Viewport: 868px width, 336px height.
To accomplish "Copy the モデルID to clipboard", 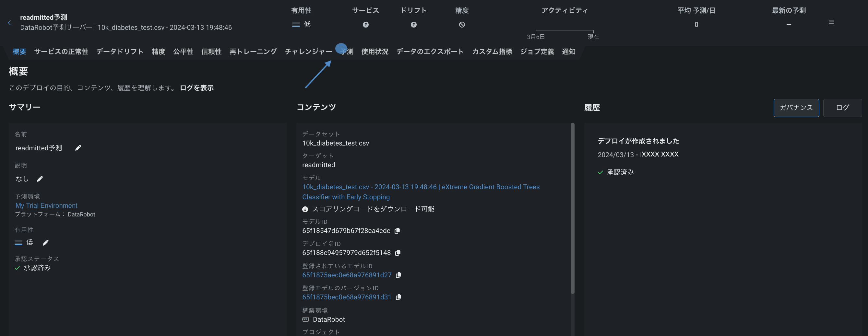I will (x=397, y=231).
